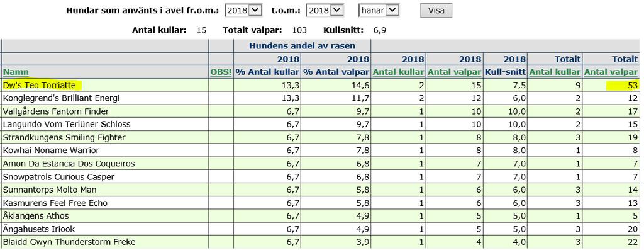This screenshot has height=250, width=644.
Task: Click the % Antal valpar column header
Action: pyautogui.click(x=336, y=72)
